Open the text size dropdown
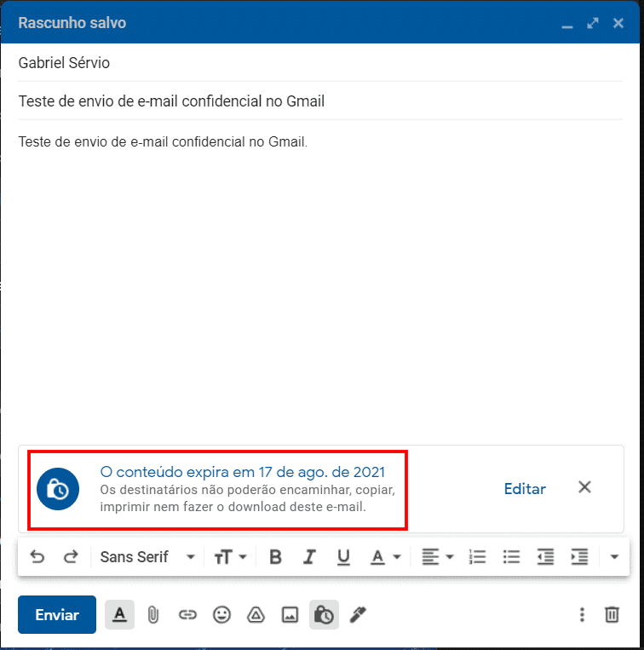Image resolution: width=644 pixels, height=650 pixels. click(x=230, y=557)
